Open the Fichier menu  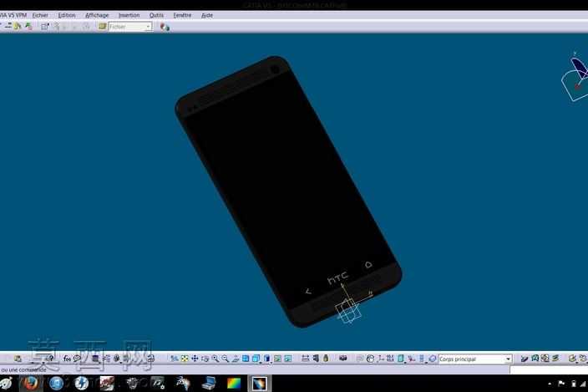[x=40, y=15]
